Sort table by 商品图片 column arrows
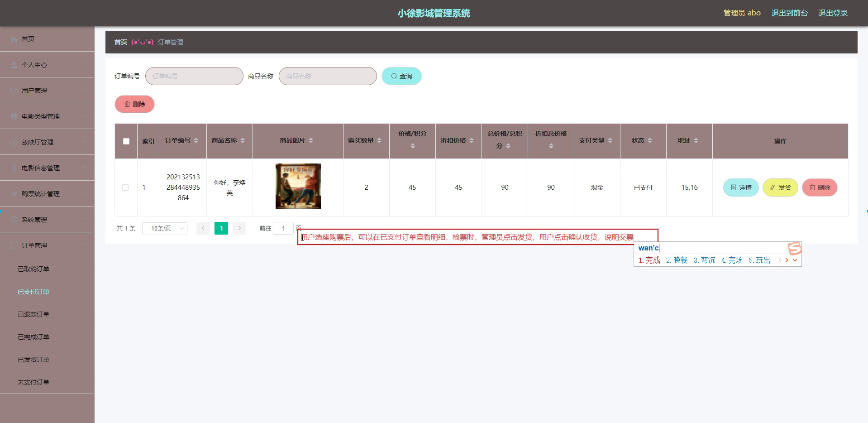 [x=311, y=141]
